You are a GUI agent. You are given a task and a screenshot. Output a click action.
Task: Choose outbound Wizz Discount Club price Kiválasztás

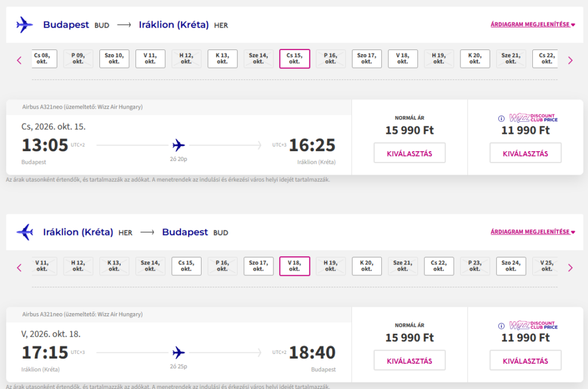click(x=525, y=153)
